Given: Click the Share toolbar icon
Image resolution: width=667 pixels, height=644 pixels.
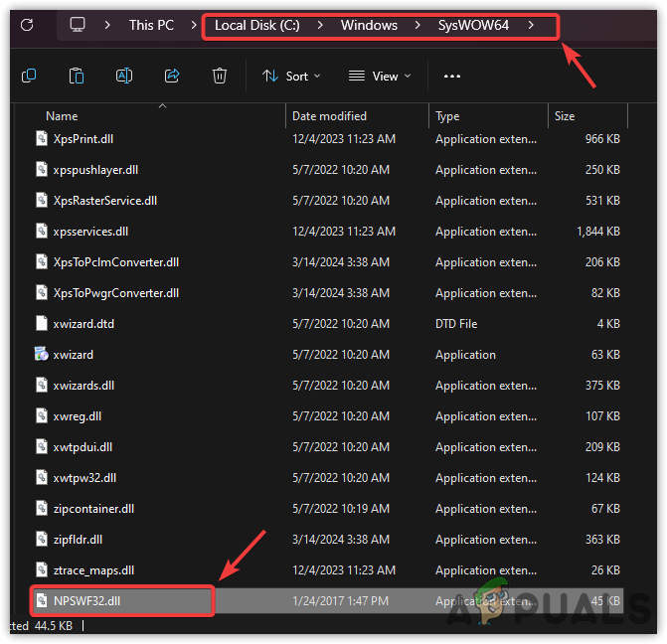Looking at the screenshot, I should click(172, 76).
